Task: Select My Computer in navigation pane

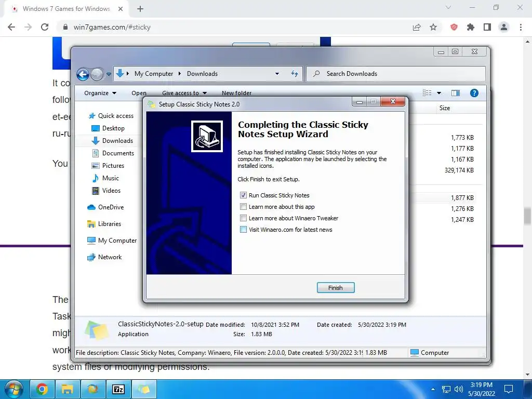Action: 112,240
